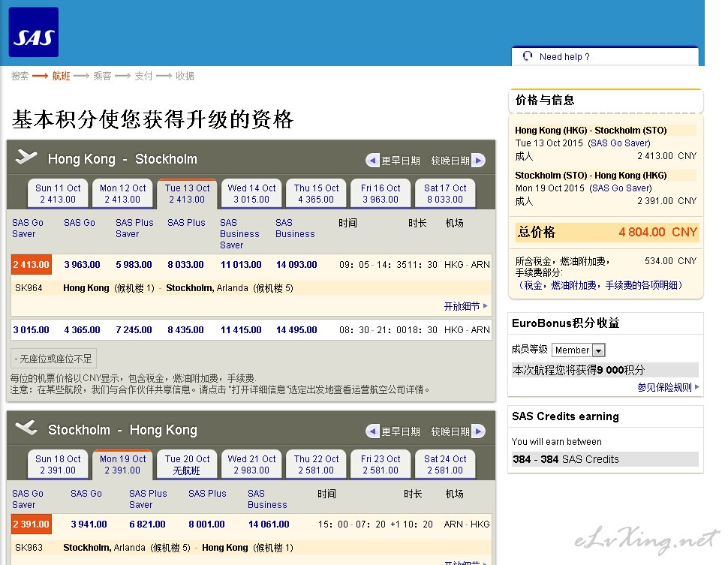Choose SAS Go fare 3 963.00 on the 09:05 flight
728x565 pixels.
[82, 265]
